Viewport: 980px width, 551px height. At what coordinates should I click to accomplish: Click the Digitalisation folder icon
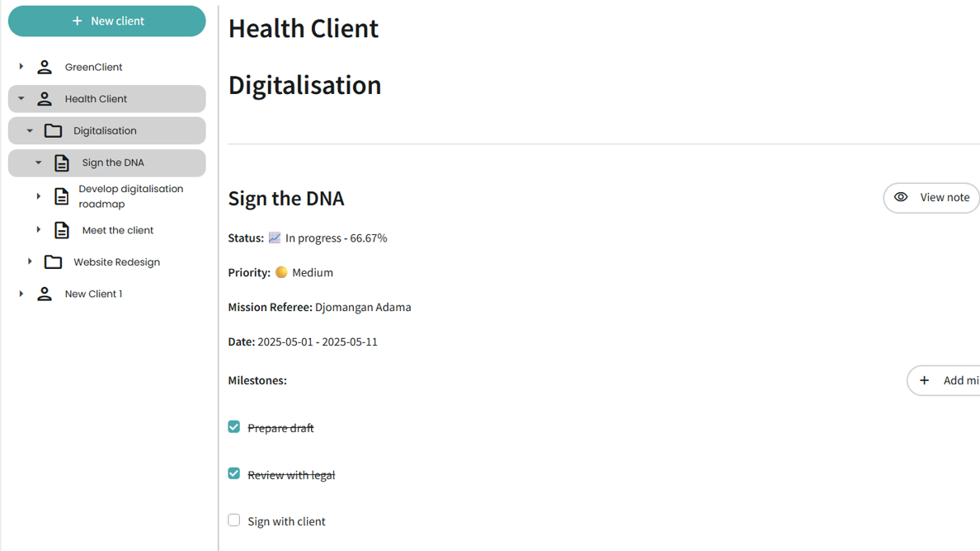click(x=54, y=130)
